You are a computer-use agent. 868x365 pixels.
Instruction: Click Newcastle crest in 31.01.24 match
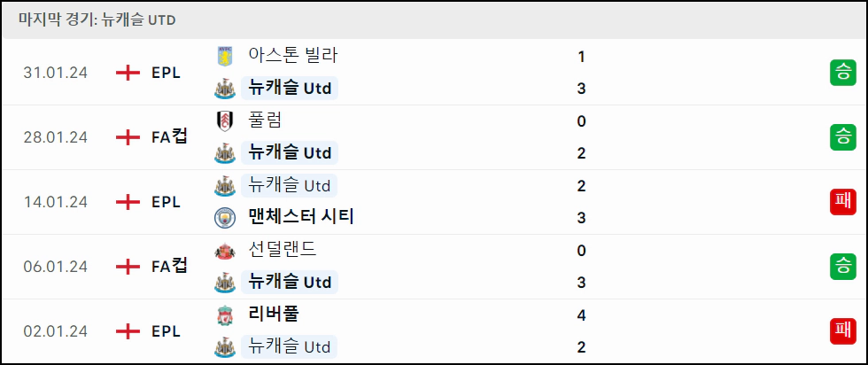(225, 89)
